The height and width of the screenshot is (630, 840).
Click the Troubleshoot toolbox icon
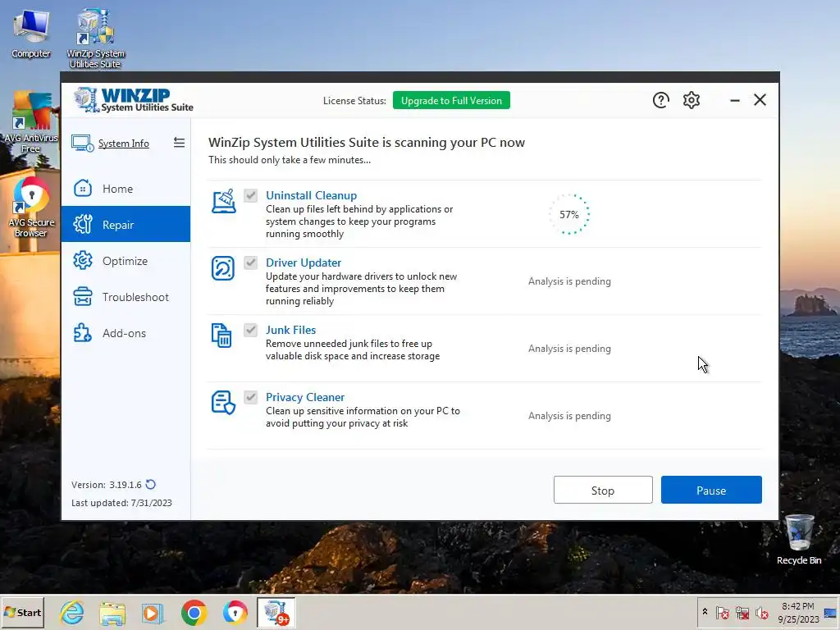[x=83, y=297]
